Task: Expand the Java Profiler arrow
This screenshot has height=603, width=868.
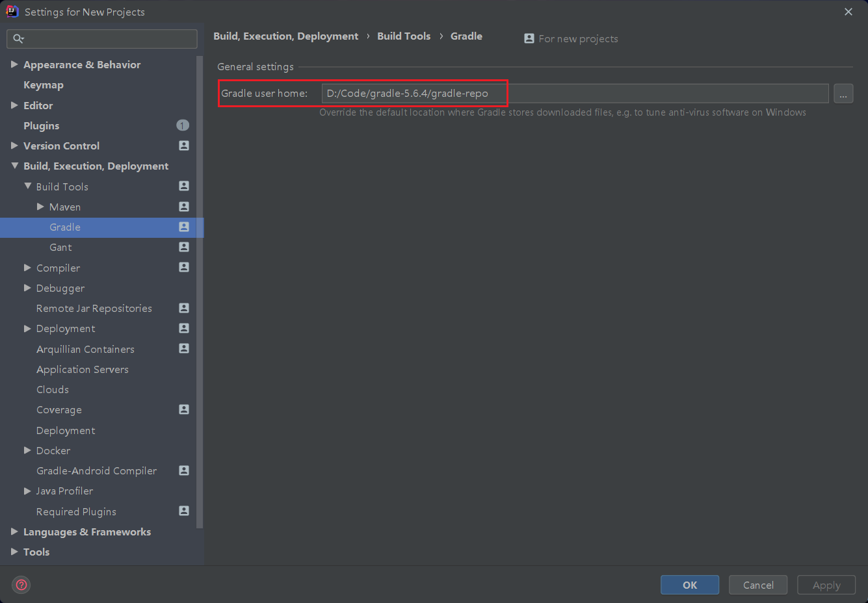Action: click(x=27, y=491)
